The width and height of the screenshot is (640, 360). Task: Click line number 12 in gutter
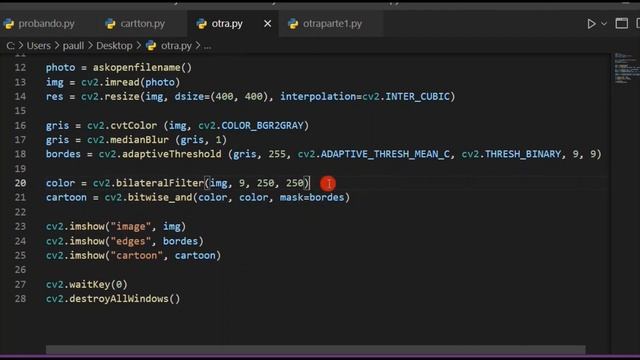click(x=20, y=67)
